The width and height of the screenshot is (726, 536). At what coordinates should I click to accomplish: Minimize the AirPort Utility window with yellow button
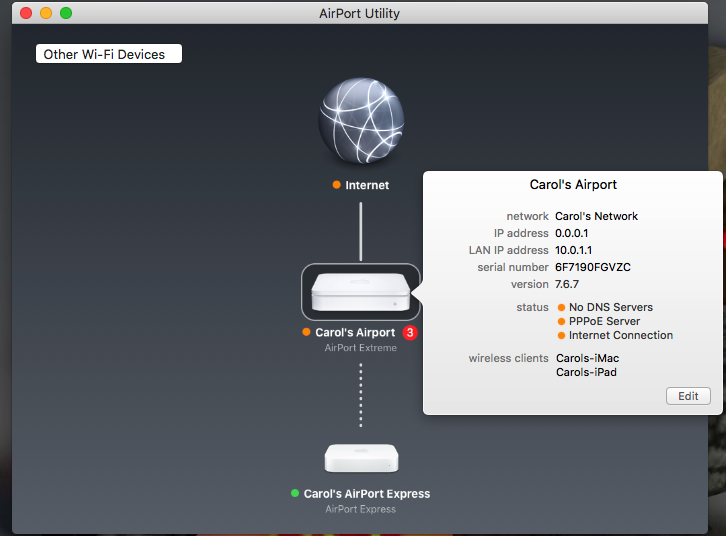46,13
